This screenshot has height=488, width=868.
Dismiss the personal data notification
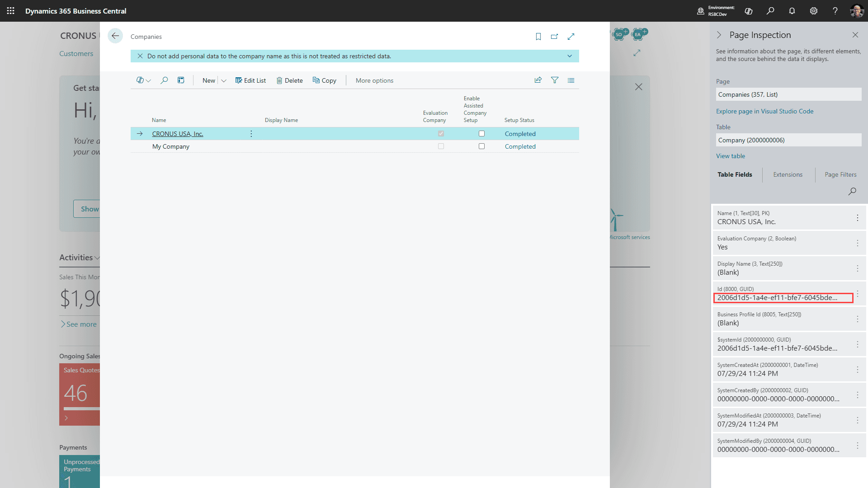coord(140,56)
